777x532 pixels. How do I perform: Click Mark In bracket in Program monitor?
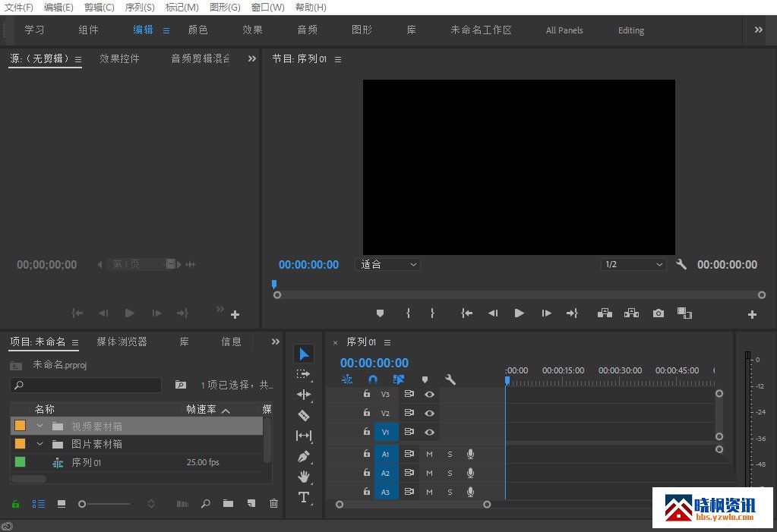pos(408,313)
